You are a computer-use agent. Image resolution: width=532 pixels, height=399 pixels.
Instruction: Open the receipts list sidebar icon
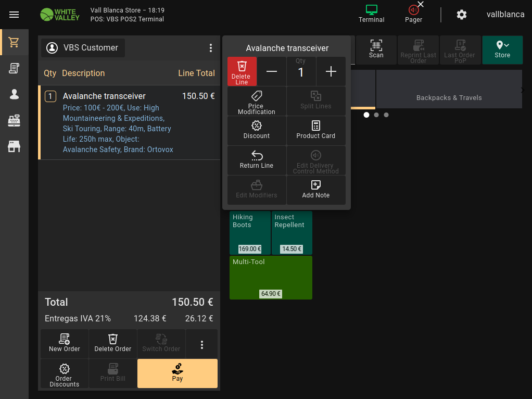[x=14, y=68]
